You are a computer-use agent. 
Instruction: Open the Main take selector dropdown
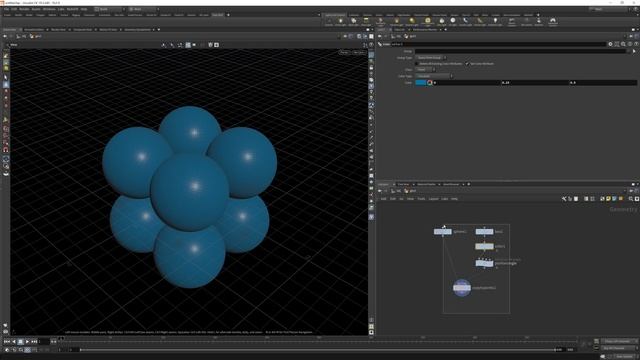144,9
